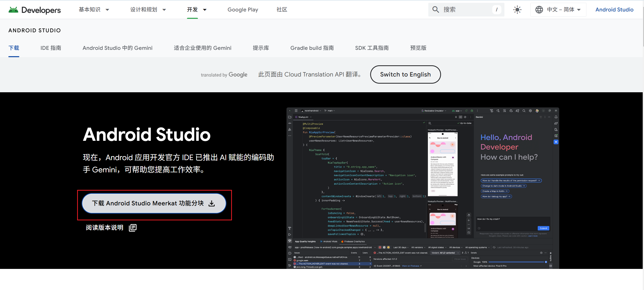644x290 pixels.
Task: Select the 下载 tab
Action: tap(14, 48)
